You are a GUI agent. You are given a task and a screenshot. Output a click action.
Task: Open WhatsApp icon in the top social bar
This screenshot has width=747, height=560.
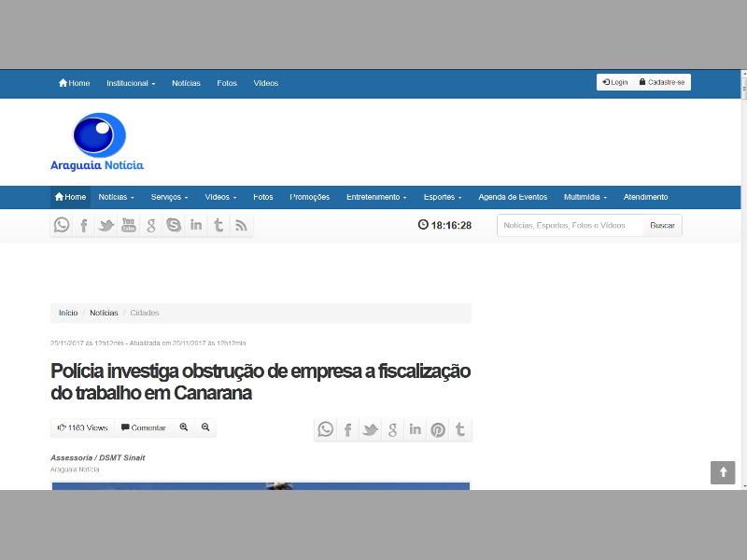(x=62, y=225)
